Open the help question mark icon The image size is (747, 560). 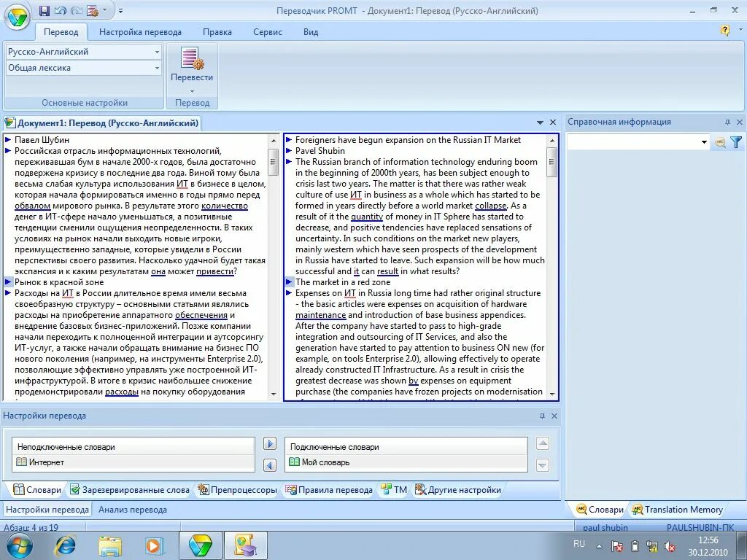click(x=724, y=31)
